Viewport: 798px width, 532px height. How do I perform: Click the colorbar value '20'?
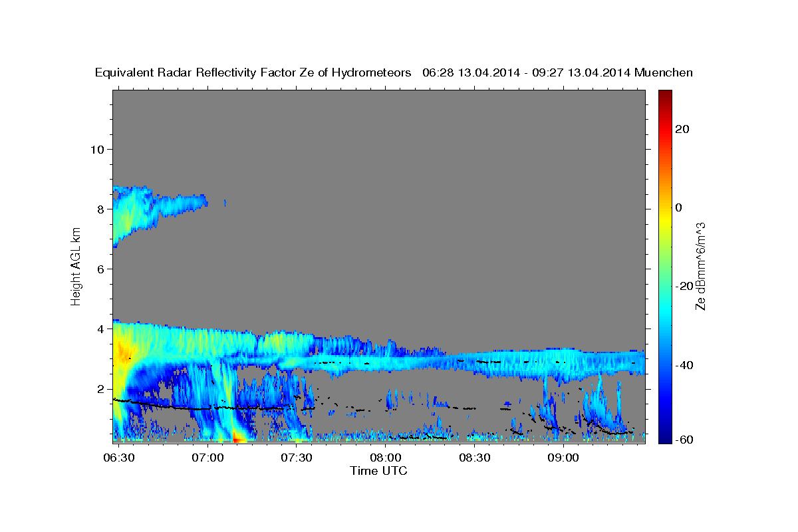point(681,129)
